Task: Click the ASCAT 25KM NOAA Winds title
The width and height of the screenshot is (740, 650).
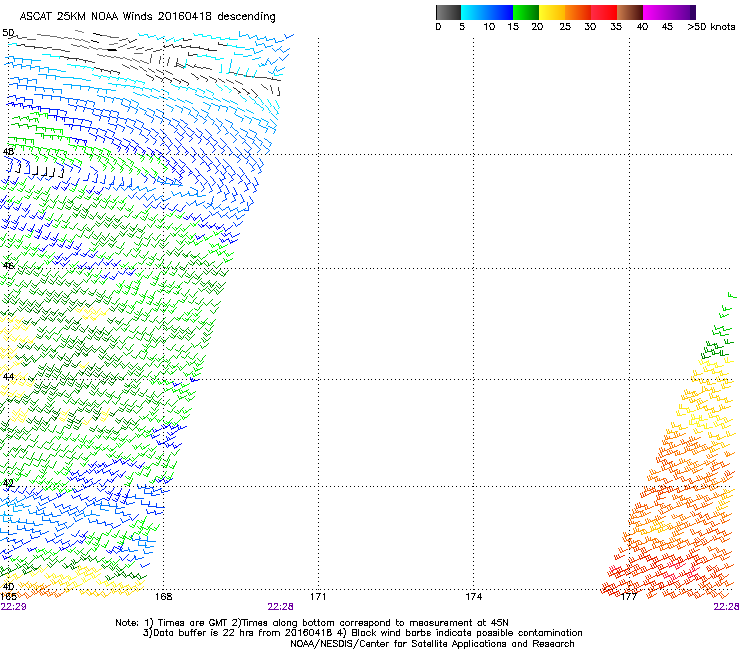Action: click(x=147, y=16)
